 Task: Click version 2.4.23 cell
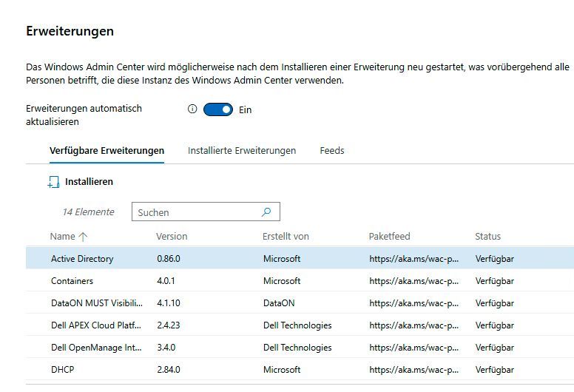(x=169, y=325)
